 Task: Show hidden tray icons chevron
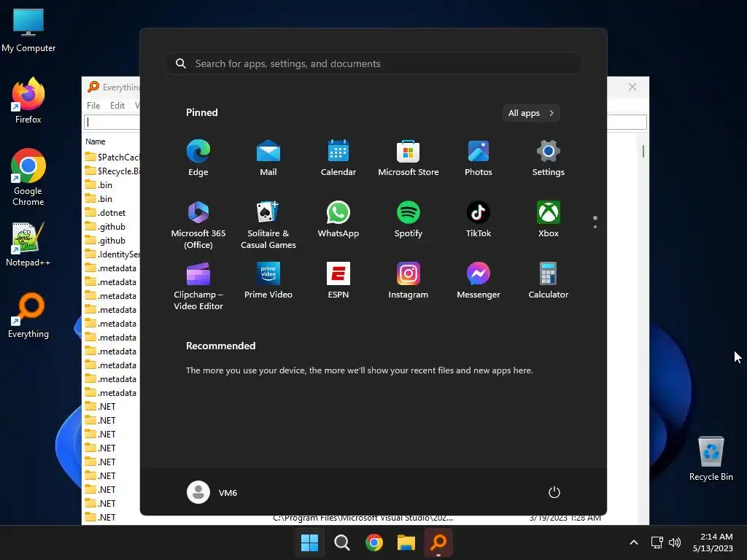(634, 542)
